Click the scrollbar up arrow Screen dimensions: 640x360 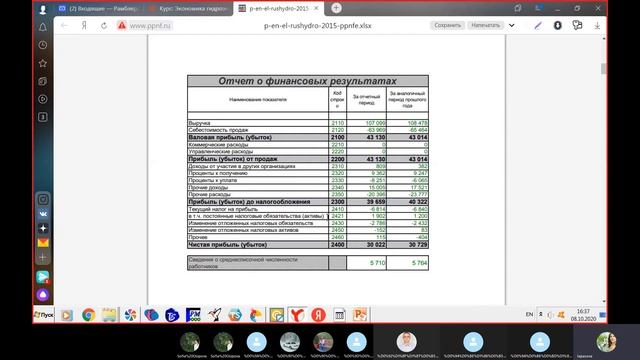click(604, 38)
